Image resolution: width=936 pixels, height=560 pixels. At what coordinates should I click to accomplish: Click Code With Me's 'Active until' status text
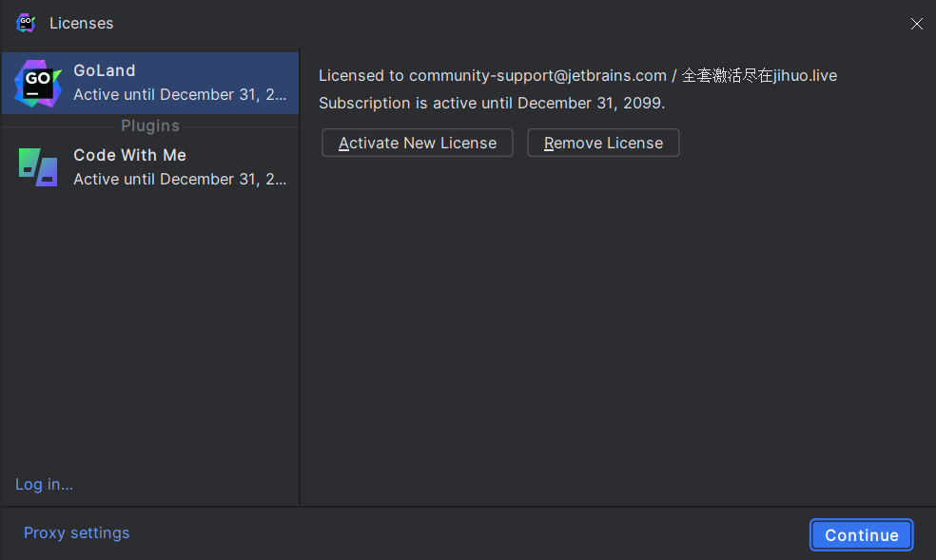pos(180,180)
